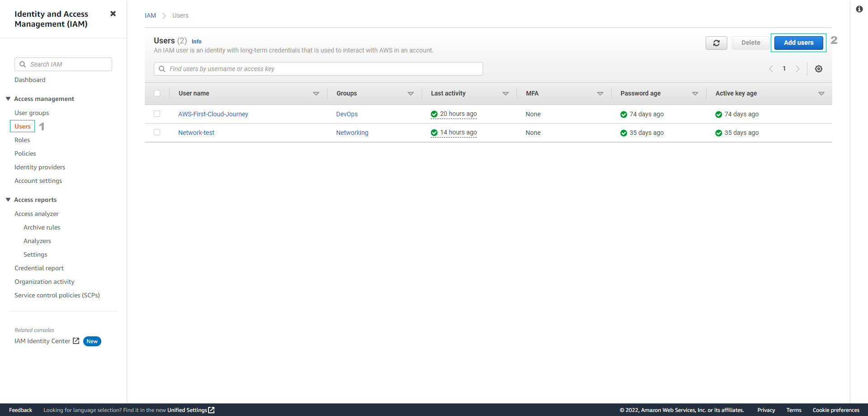Click Feedback in the footer

(20, 410)
